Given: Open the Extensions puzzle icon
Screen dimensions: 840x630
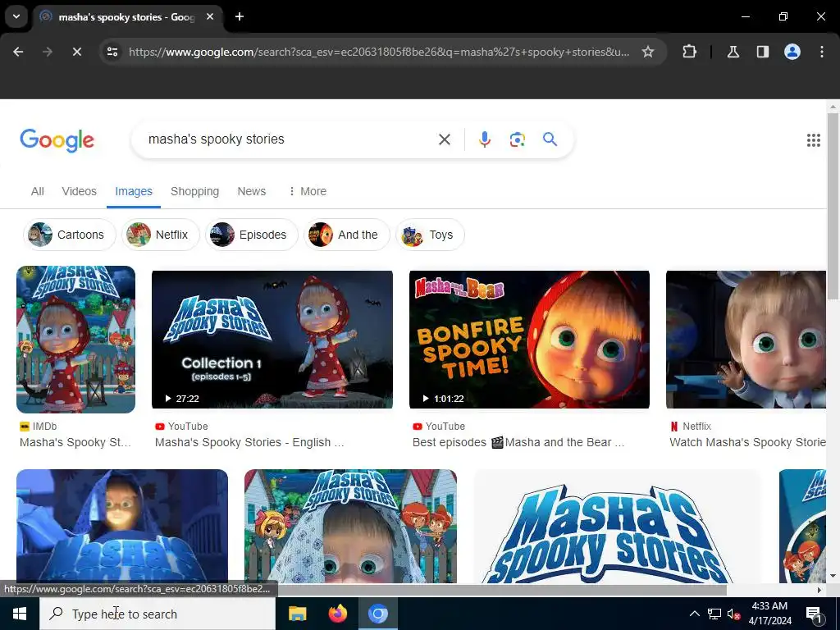Looking at the screenshot, I should 689,52.
